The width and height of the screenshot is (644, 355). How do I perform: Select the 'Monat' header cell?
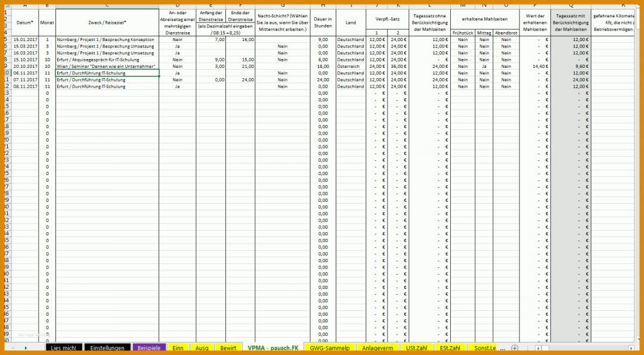pyautogui.click(x=47, y=23)
